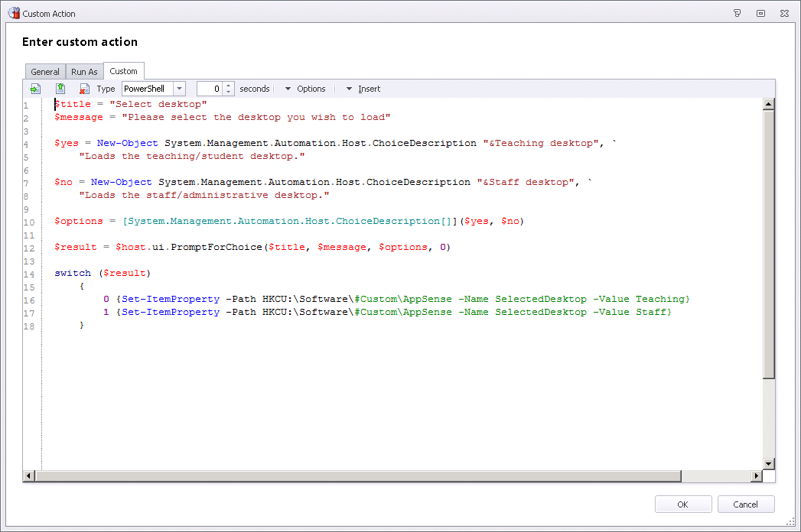Image resolution: width=801 pixels, height=532 pixels.
Task: Click "Loads the staff/administrative desktop." text
Action: [x=204, y=195]
